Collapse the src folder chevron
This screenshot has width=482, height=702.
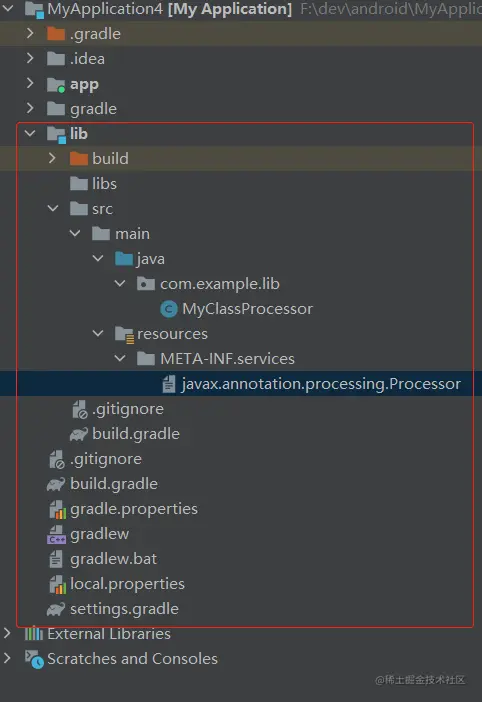53,209
